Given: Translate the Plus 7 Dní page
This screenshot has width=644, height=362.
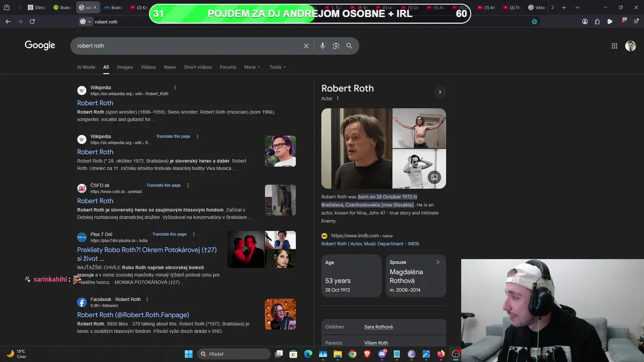Looking at the screenshot, I should [170, 234].
